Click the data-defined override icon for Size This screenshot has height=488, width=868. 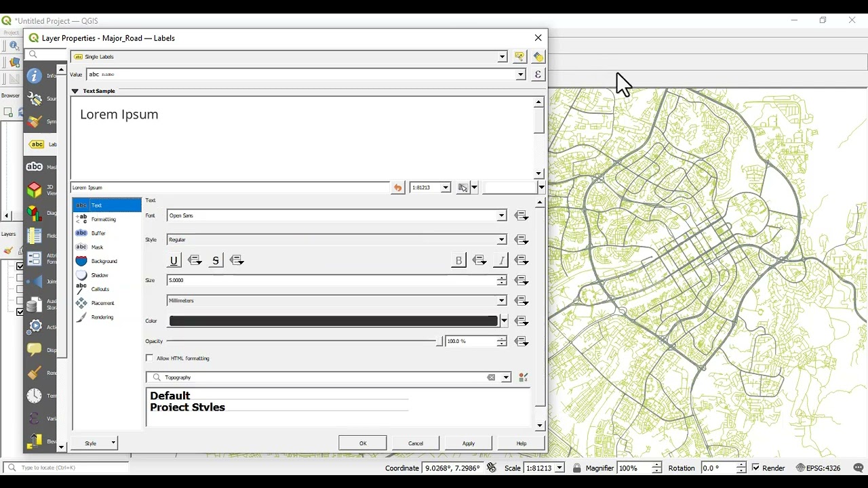[x=521, y=281]
